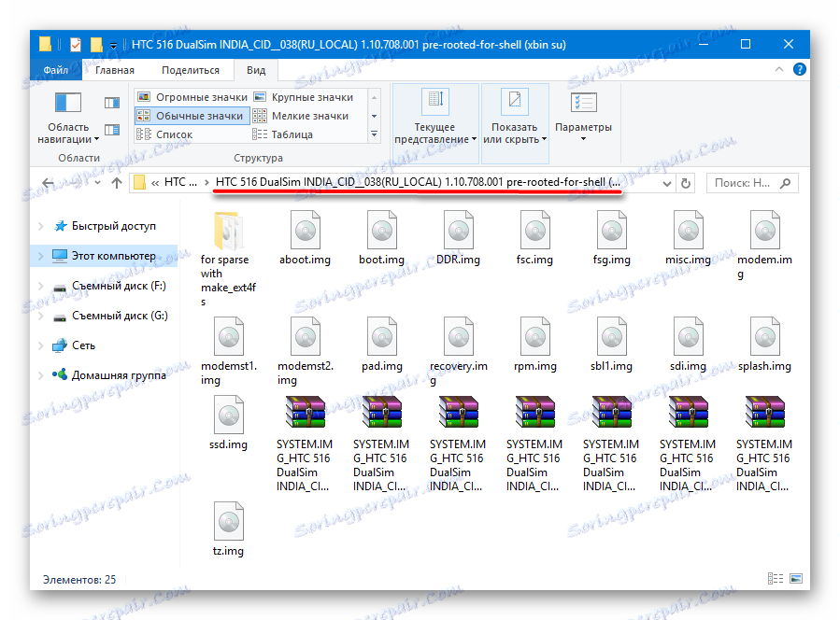Go up one folder level arrow
The height and width of the screenshot is (620, 840).
(x=117, y=183)
